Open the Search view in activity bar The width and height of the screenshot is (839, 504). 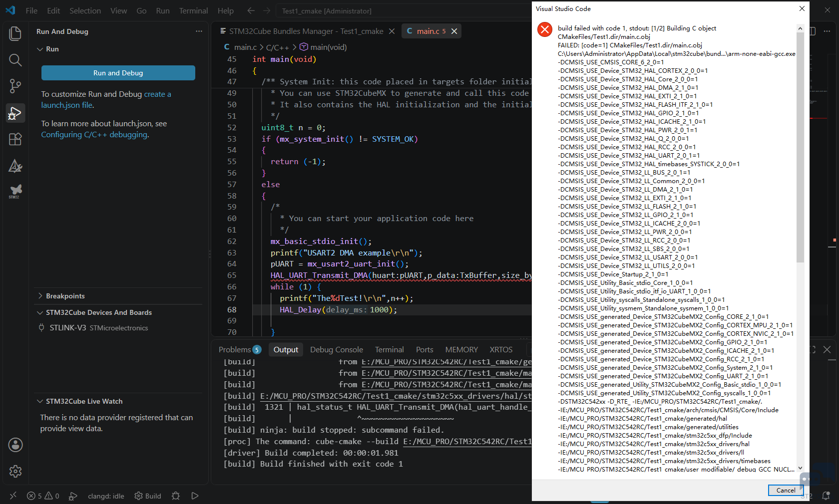15,60
